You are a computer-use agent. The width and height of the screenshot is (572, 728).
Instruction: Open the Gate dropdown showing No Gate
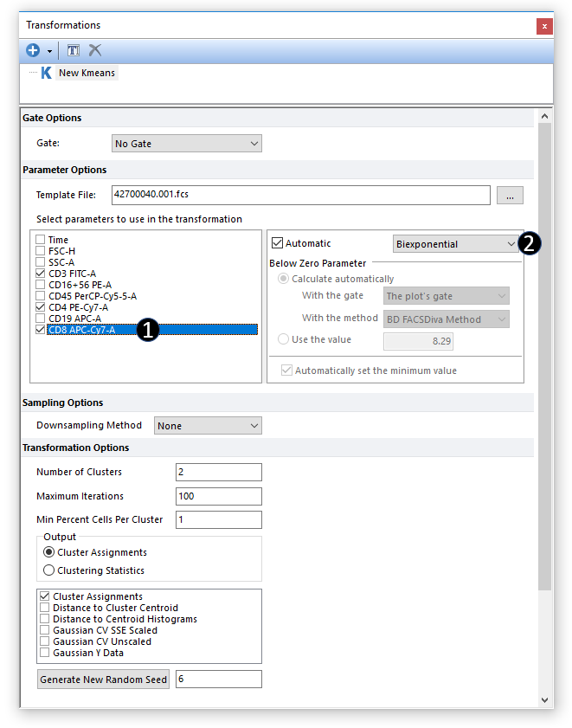point(187,144)
